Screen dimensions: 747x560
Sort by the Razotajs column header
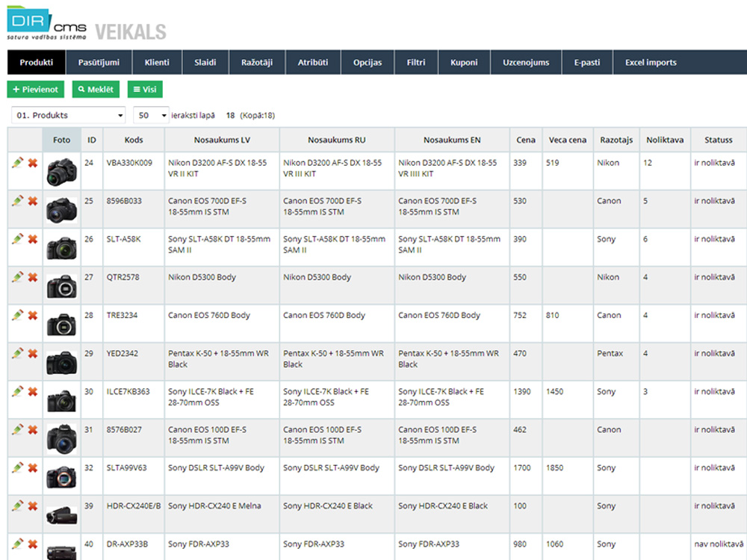coord(616,140)
